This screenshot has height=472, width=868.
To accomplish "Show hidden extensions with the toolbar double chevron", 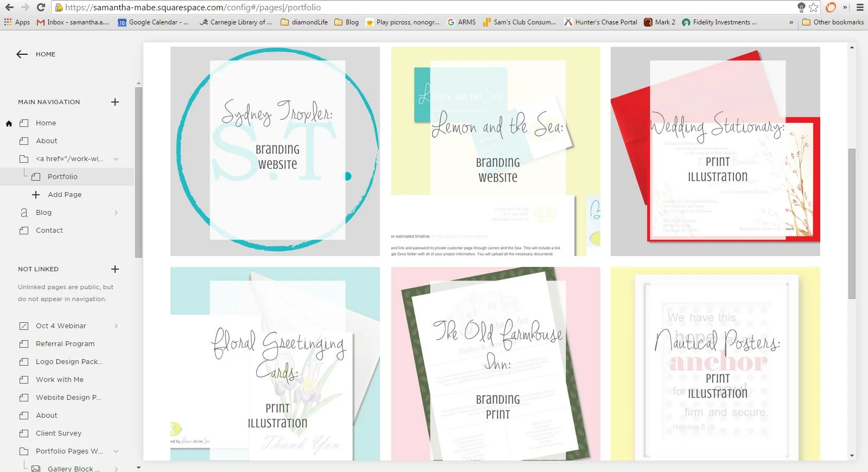I will pyautogui.click(x=845, y=7).
